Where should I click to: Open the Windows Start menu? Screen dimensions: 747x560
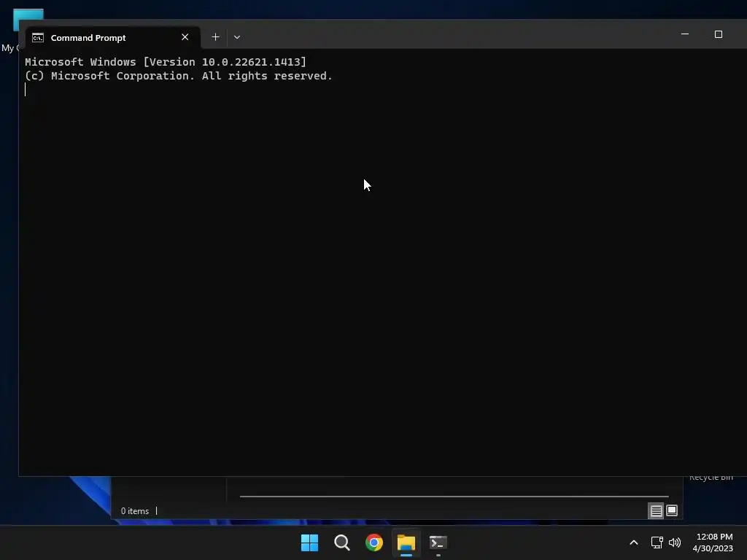[309, 542]
